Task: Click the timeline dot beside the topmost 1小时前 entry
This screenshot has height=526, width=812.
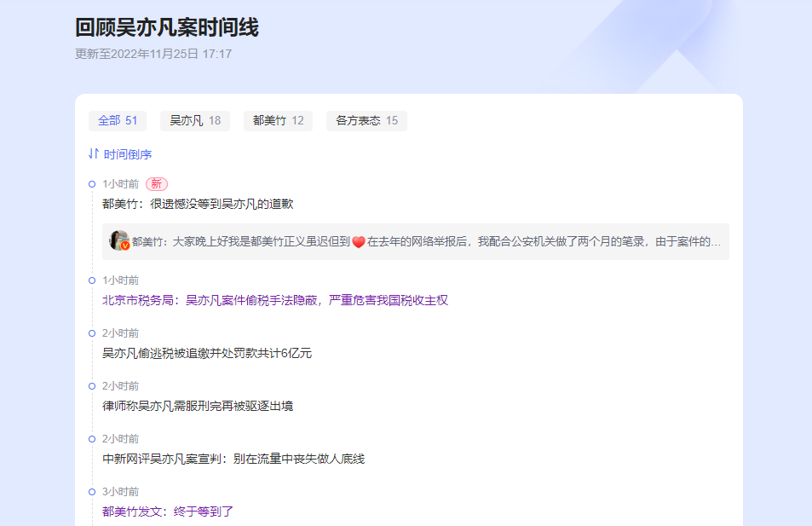Action: (x=92, y=182)
